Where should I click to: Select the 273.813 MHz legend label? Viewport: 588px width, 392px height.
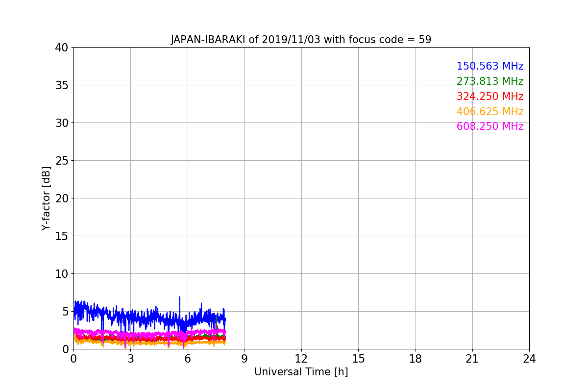pos(490,81)
